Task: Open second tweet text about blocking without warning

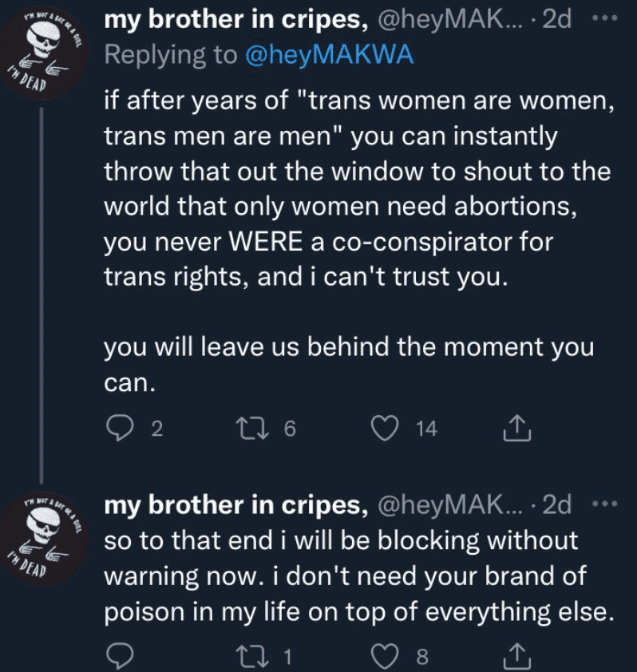Action: 359,575
